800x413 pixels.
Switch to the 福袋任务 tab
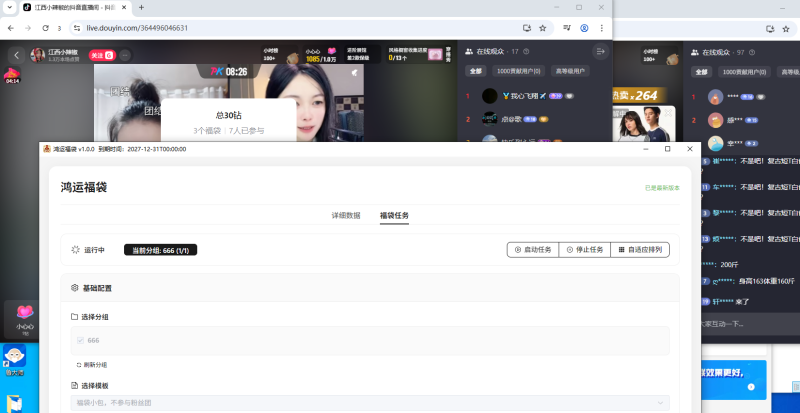[393, 216]
